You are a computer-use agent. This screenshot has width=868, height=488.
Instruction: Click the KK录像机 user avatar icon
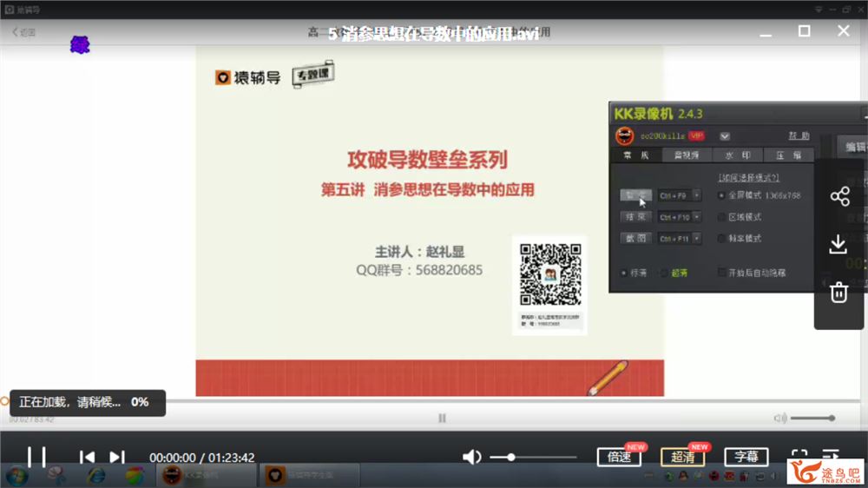pyautogui.click(x=624, y=135)
